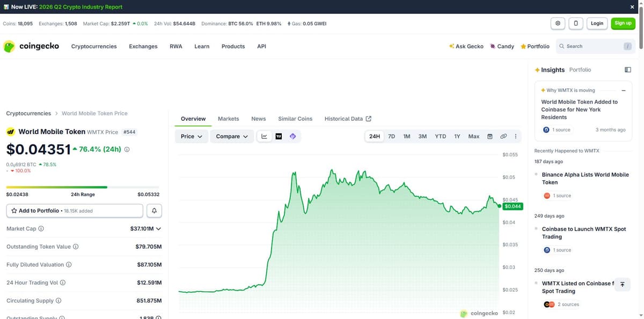644x319 pixels.
Task: Open the Compare dropdown
Action: pos(232,136)
